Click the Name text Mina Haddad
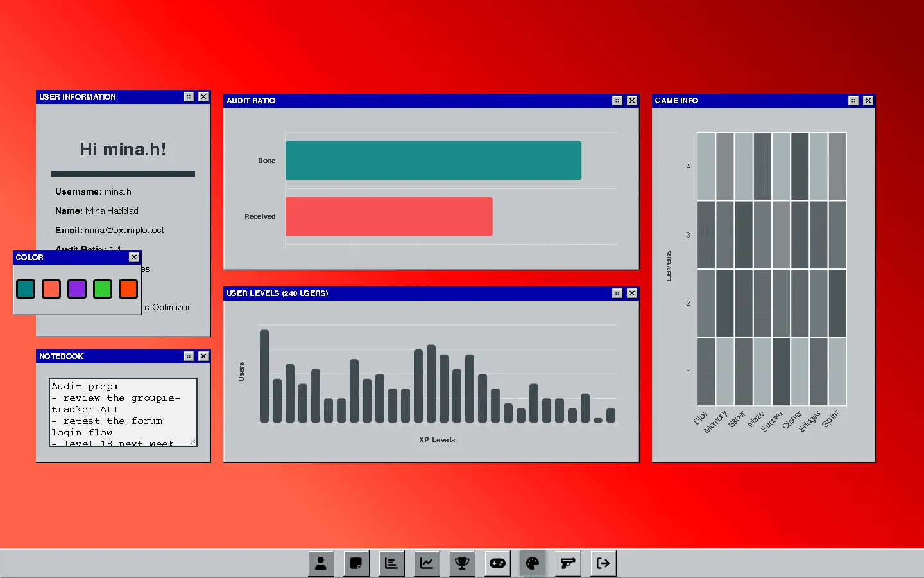Image resolution: width=924 pixels, height=578 pixels. tap(112, 211)
